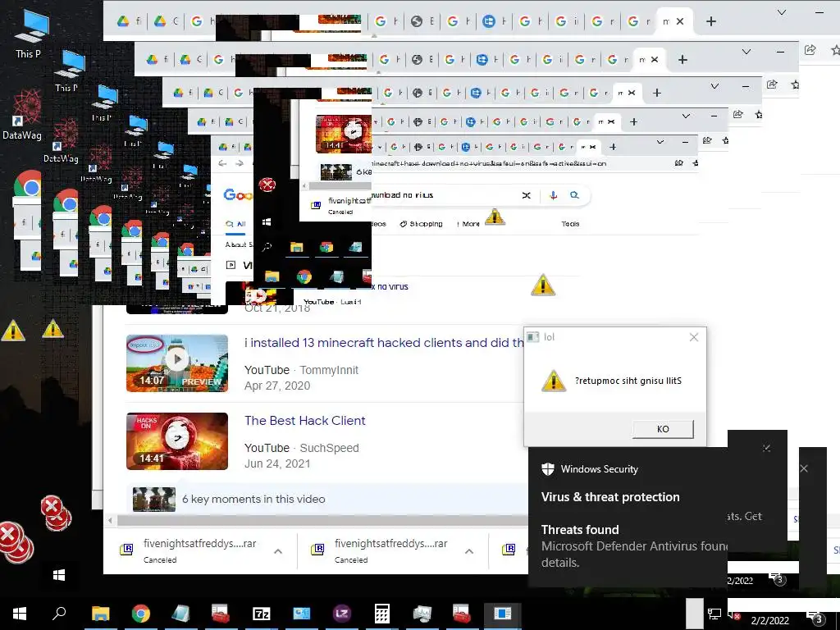Open the largest DataWag desktop shortcut
Viewport: 840px width, 630px height.
click(23, 115)
